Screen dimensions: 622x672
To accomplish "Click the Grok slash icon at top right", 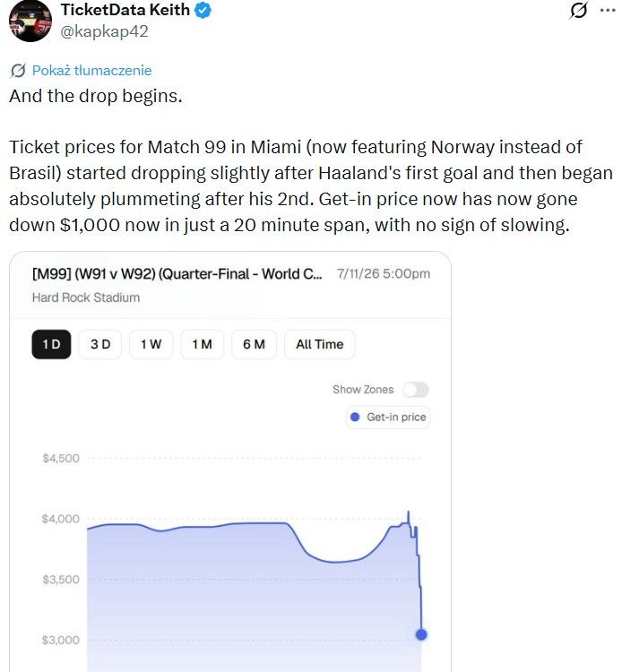I will tap(578, 10).
